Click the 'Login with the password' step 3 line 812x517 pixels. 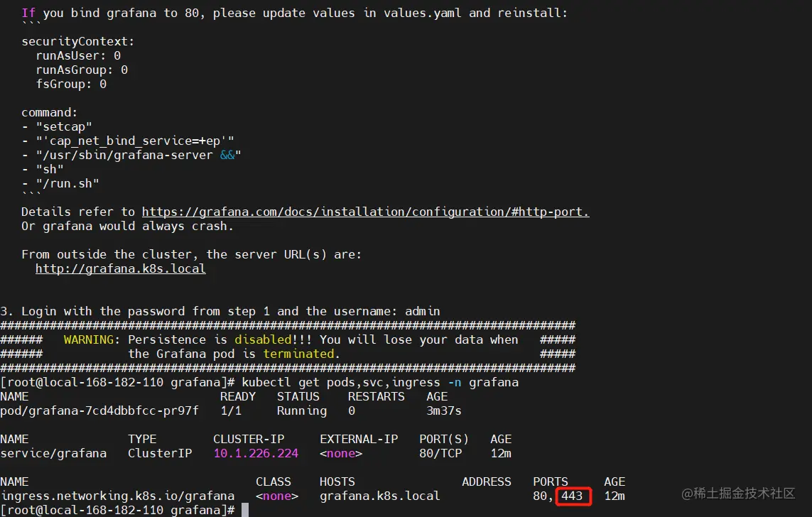click(x=220, y=311)
